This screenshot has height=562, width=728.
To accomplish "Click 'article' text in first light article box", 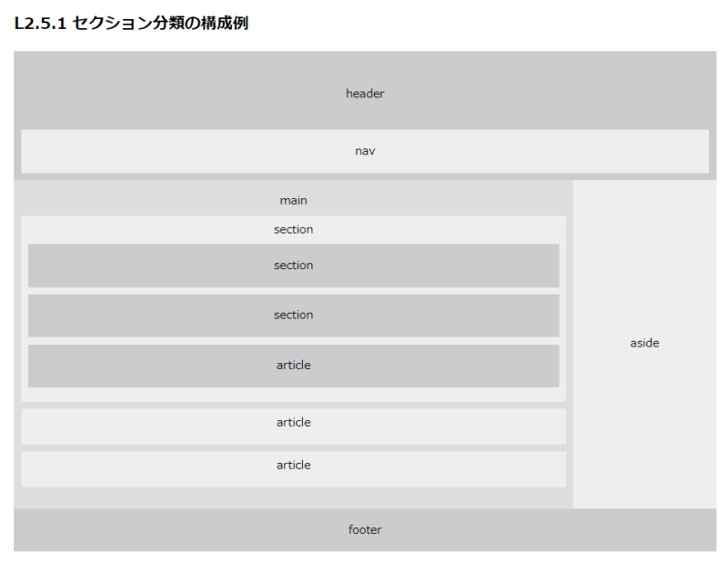I will [x=293, y=422].
